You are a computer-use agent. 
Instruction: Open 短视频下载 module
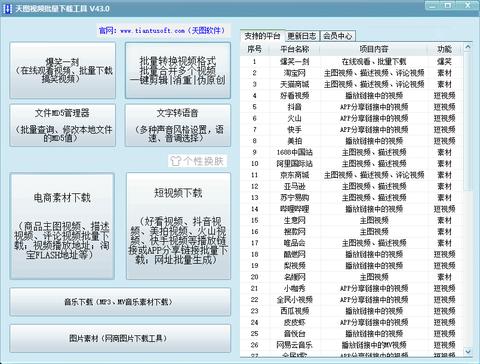coord(178,226)
